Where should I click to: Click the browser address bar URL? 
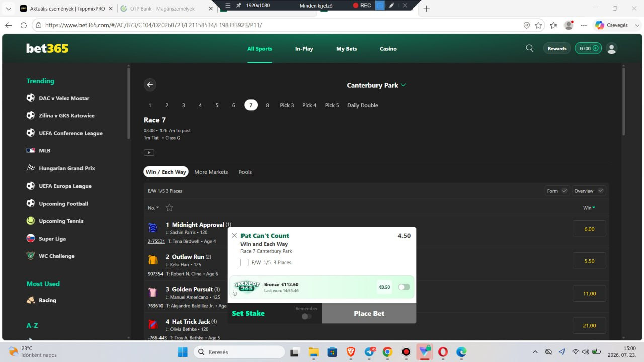[153, 25]
